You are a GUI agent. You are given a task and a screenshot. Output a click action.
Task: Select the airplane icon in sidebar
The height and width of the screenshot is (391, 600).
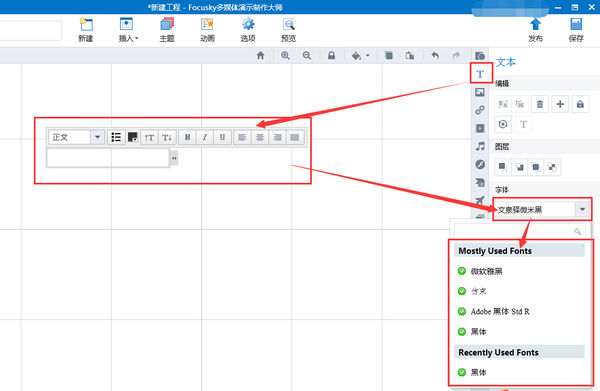coord(480,200)
